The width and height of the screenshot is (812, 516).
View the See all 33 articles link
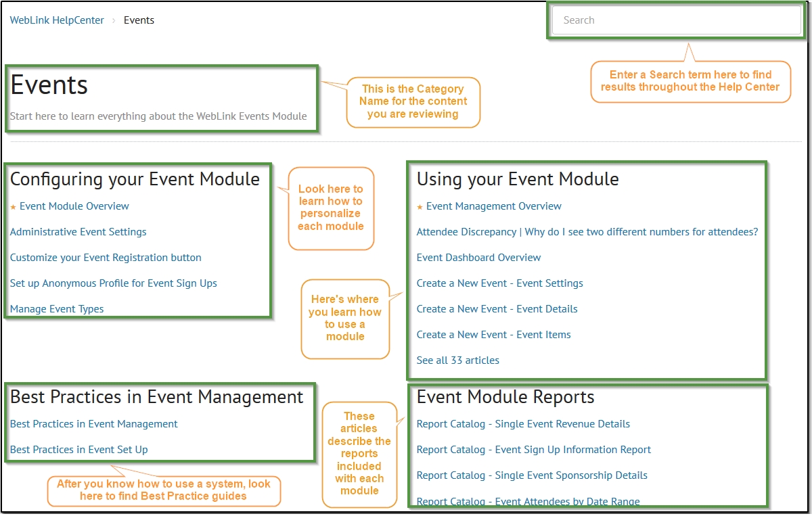(x=458, y=360)
